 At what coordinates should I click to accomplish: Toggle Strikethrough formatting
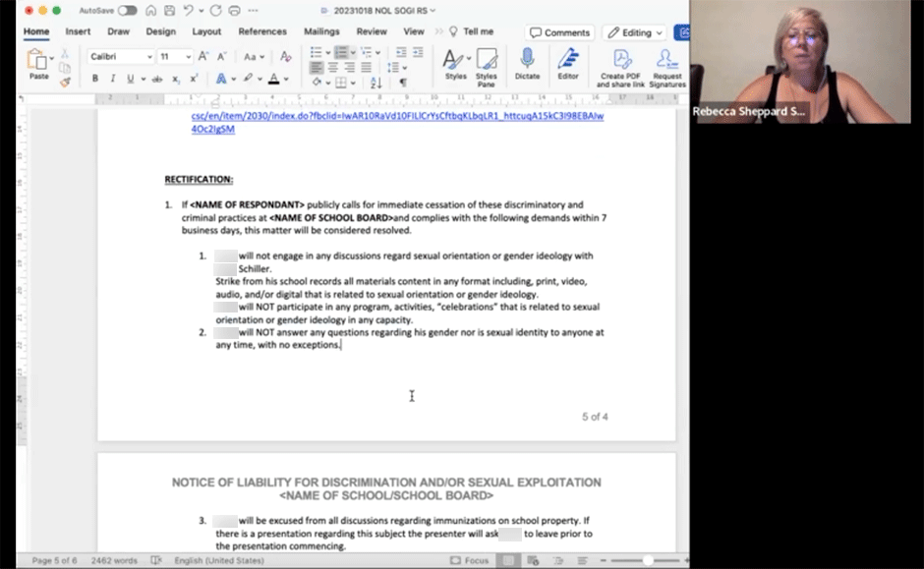coord(156,79)
